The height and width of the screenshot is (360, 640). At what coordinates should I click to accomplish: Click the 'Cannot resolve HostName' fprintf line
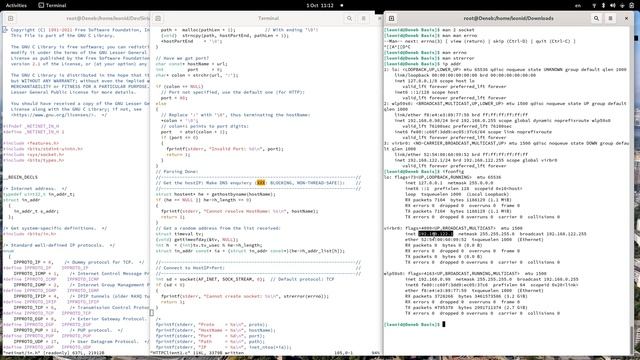(x=239, y=211)
